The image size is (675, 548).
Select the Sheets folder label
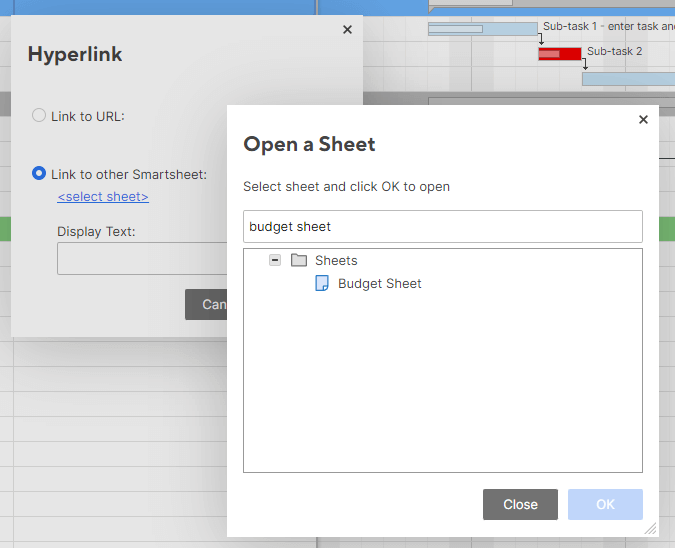[x=336, y=261]
